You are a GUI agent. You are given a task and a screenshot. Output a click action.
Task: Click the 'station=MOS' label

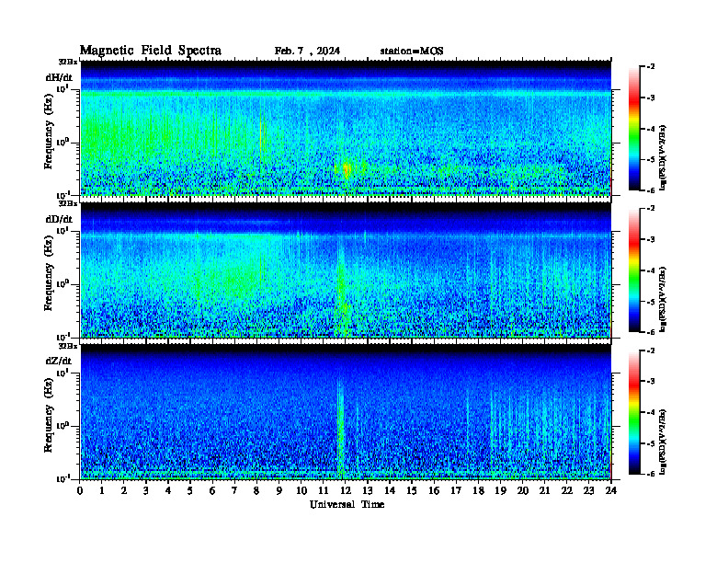click(x=412, y=52)
